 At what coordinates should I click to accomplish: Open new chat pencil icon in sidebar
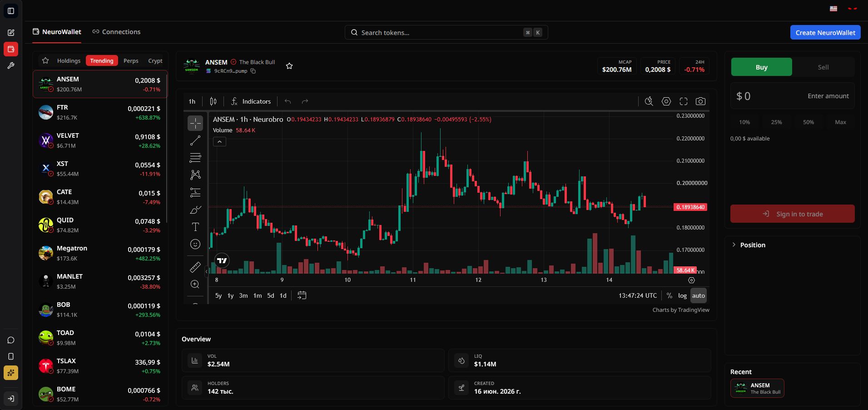(x=11, y=33)
